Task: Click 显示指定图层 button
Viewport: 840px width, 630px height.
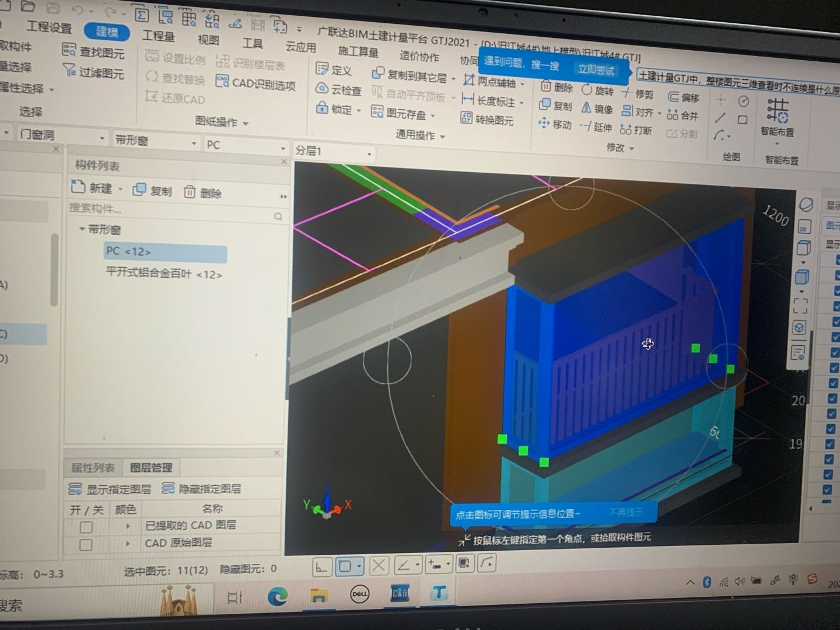Action: click(110, 489)
